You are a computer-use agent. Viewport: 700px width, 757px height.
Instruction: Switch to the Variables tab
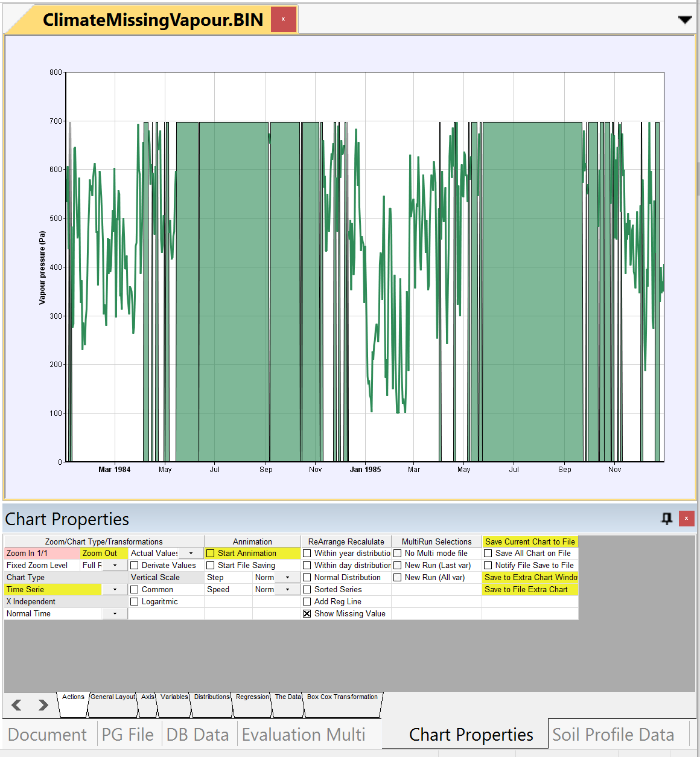click(x=174, y=704)
